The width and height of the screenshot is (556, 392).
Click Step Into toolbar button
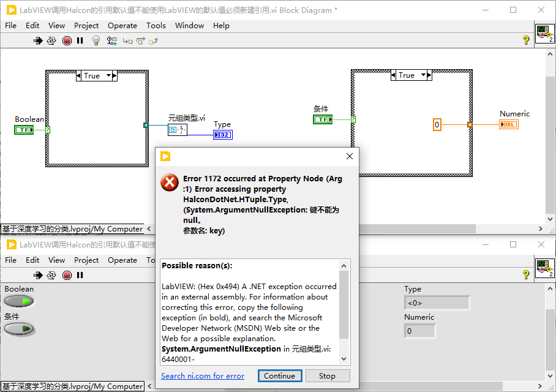pos(127,41)
